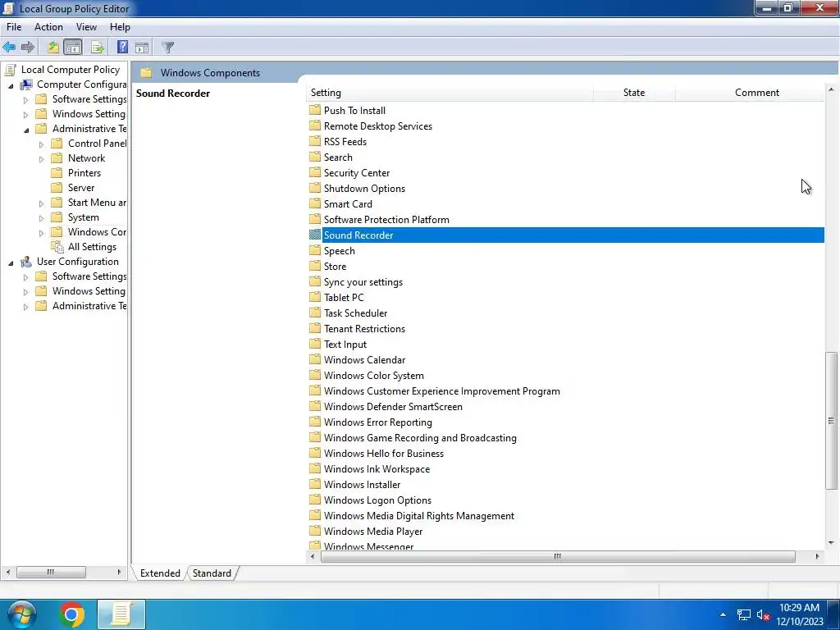Open the File menu
The image size is (840, 630).
point(14,27)
